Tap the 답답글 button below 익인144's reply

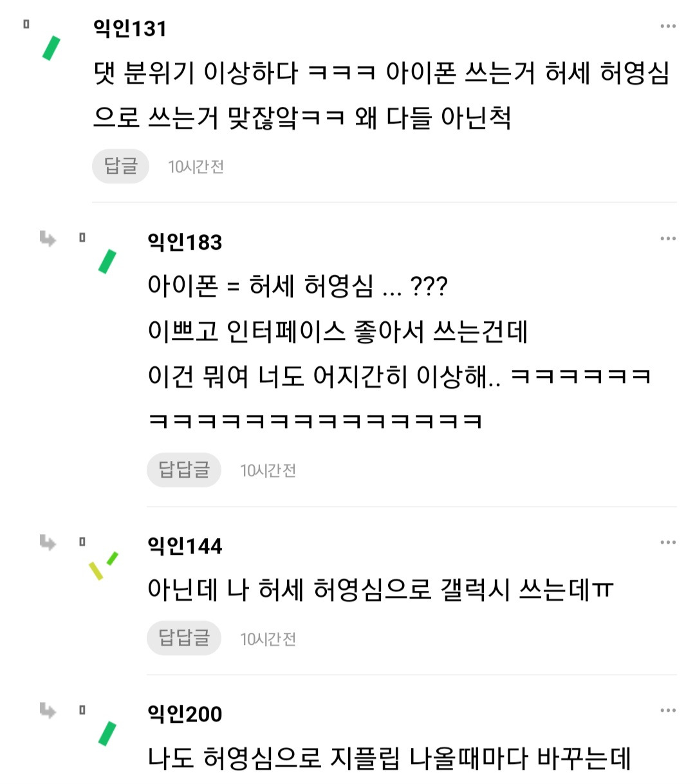[184, 638]
